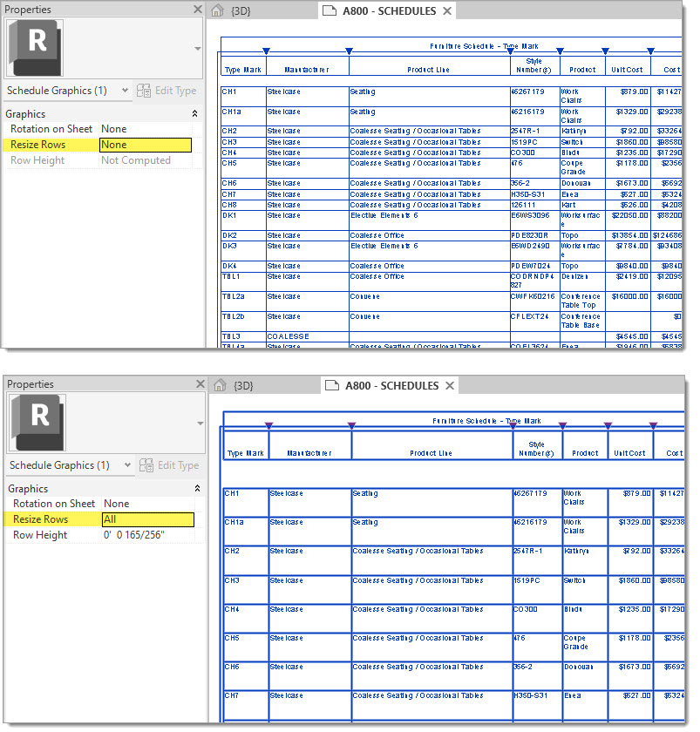Click the Furniture Schedule title in the top schedule

(x=484, y=46)
